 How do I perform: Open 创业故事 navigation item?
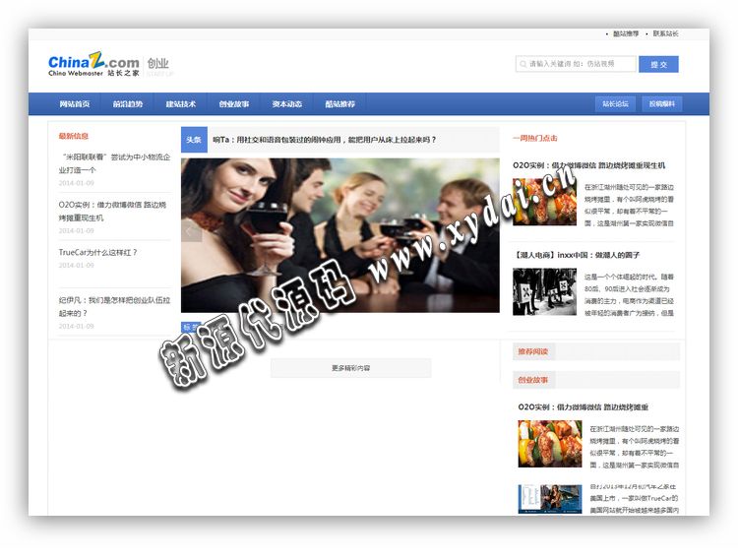pyautogui.click(x=234, y=104)
